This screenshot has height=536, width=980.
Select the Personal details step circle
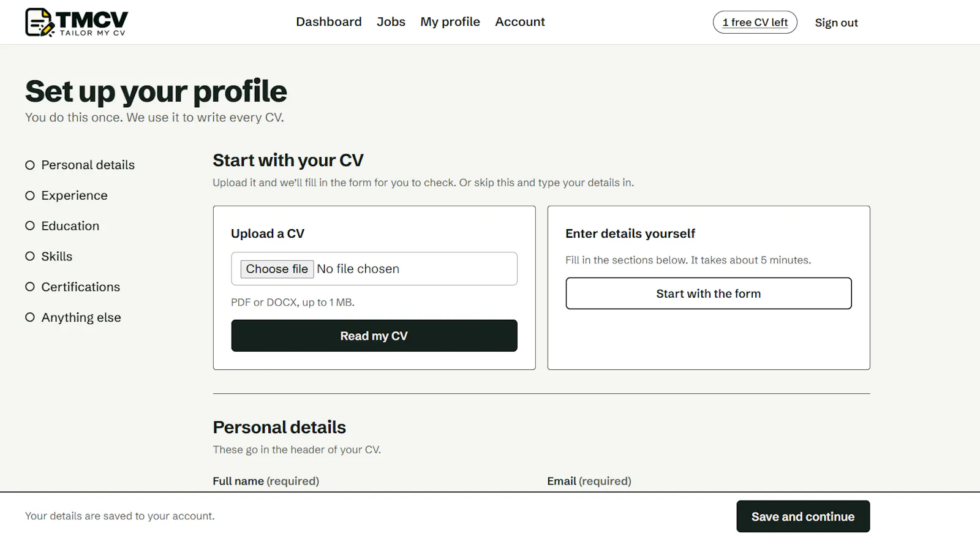(30, 165)
